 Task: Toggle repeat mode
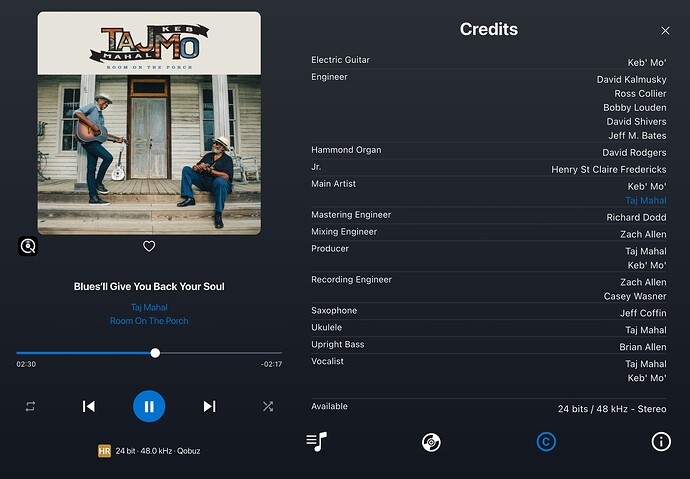[x=30, y=406]
